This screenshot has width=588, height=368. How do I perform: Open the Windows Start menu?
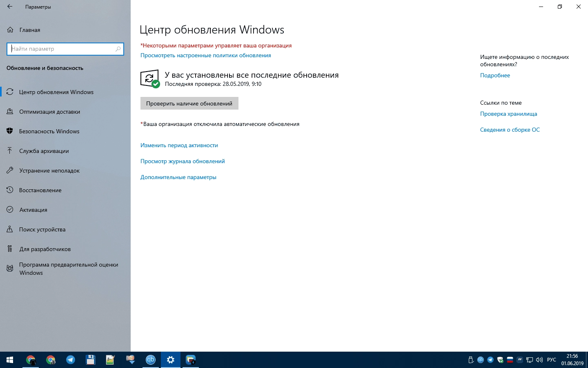tap(10, 360)
